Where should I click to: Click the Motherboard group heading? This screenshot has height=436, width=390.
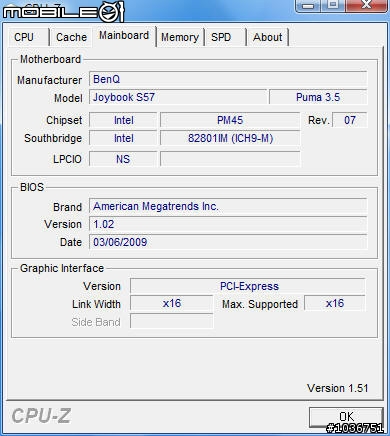coord(50,59)
